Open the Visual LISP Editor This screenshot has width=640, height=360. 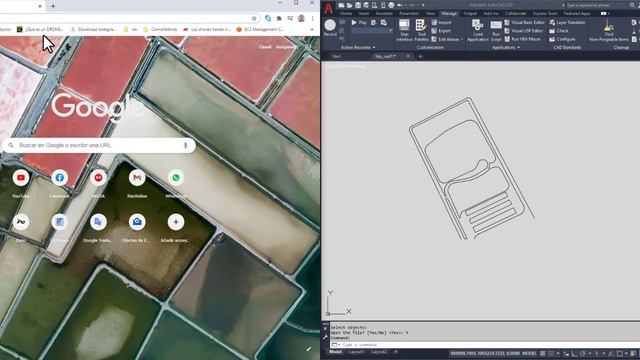524,31
